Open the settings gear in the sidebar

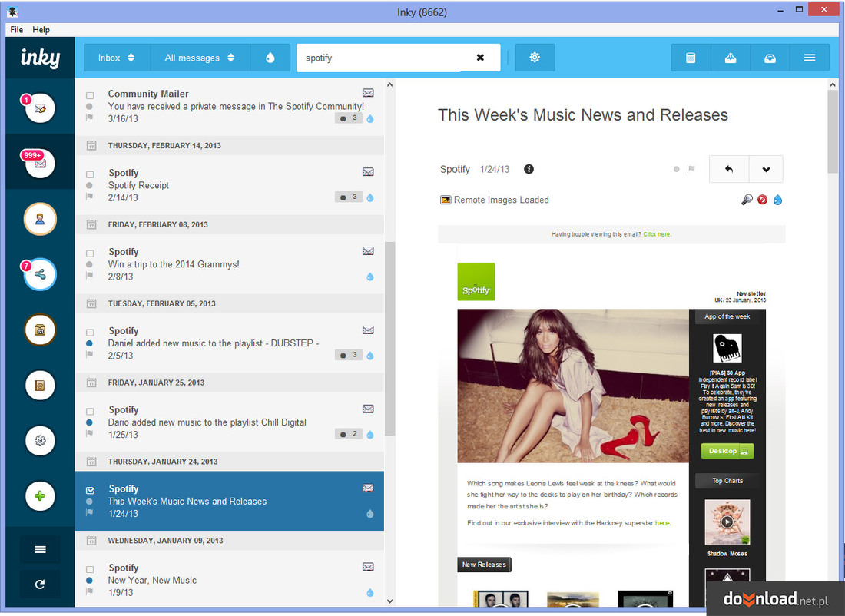[x=40, y=441]
